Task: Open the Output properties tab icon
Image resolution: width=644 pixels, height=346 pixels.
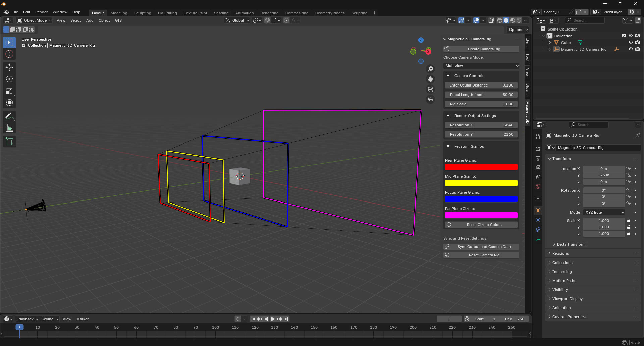Action: click(x=538, y=158)
